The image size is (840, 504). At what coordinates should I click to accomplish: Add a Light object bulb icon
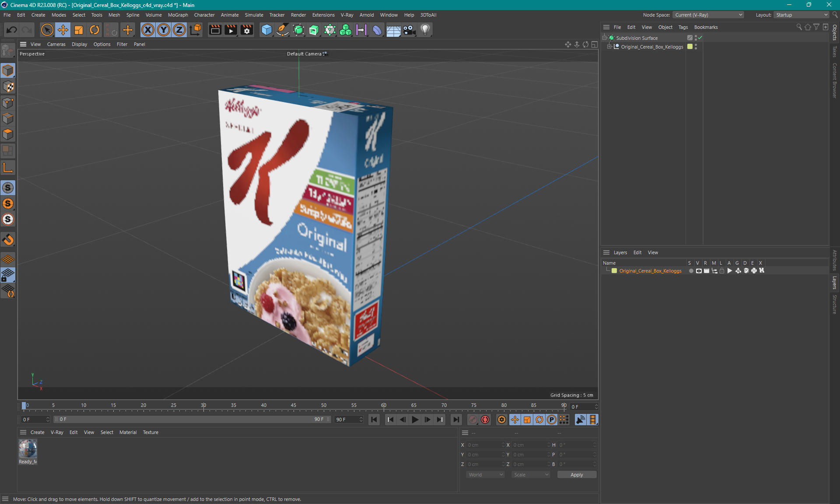point(425,30)
